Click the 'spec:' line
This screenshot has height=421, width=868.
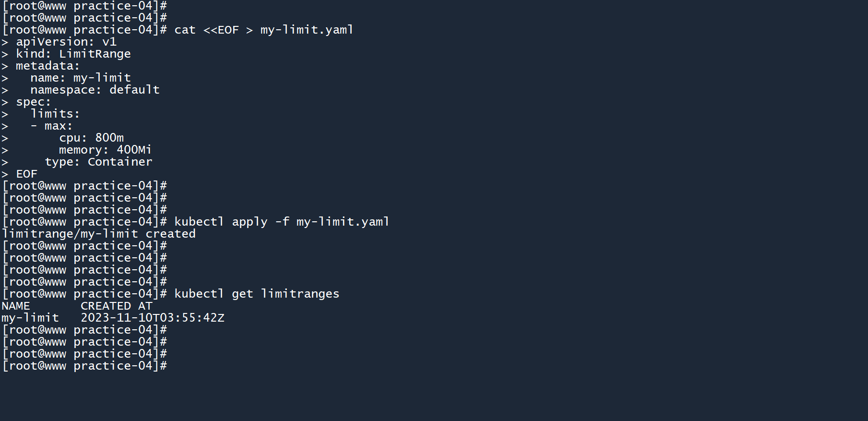coord(33,102)
